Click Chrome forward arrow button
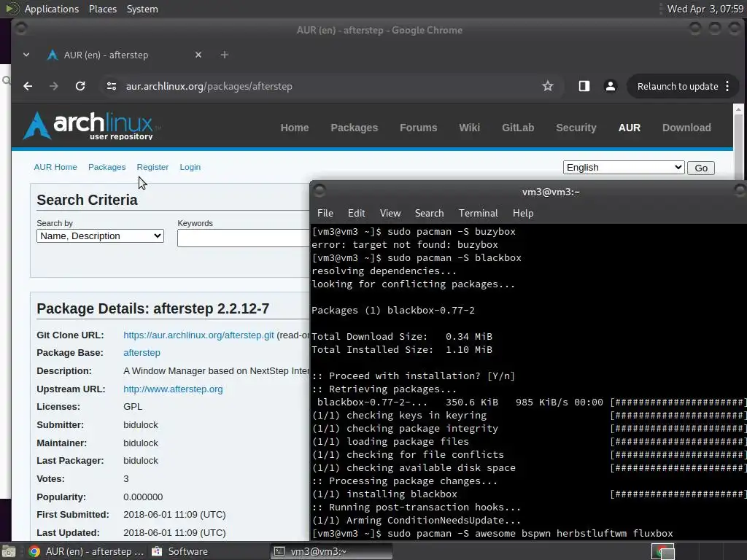The image size is (747, 560). pyautogui.click(x=54, y=86)
